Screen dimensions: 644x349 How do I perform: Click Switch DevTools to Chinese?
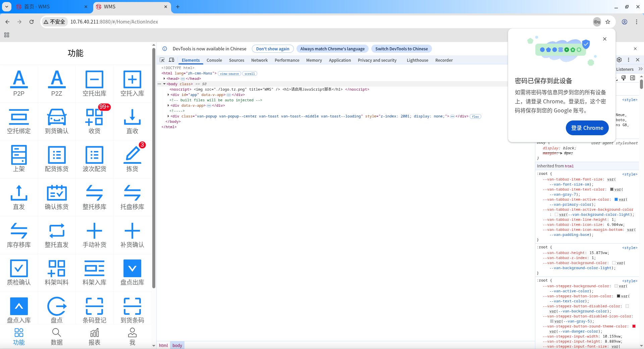click(x=401, y=49)
